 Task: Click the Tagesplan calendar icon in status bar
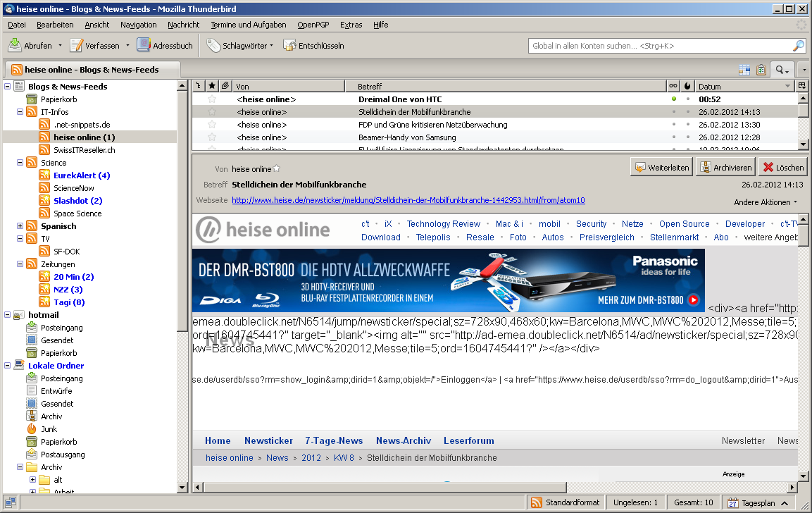pos(732,502)
